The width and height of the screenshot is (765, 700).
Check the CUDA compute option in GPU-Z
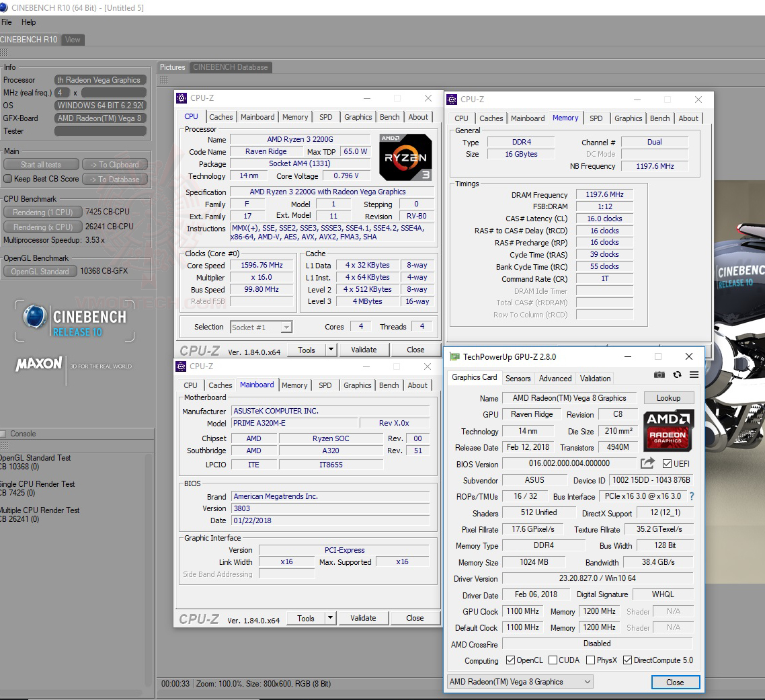(553, 660)
